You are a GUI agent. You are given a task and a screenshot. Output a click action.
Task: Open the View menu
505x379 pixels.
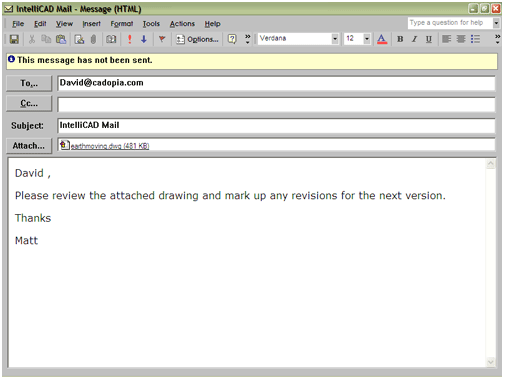click(x=64, y=24)
